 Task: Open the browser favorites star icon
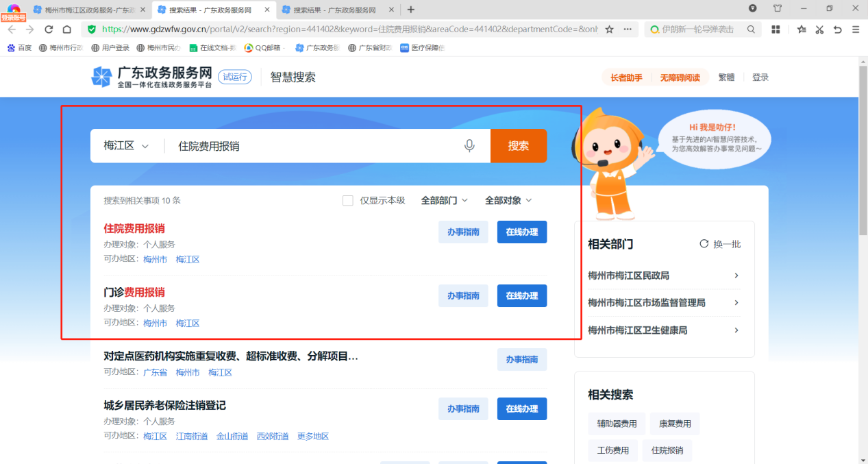click(x=801, y=30)
